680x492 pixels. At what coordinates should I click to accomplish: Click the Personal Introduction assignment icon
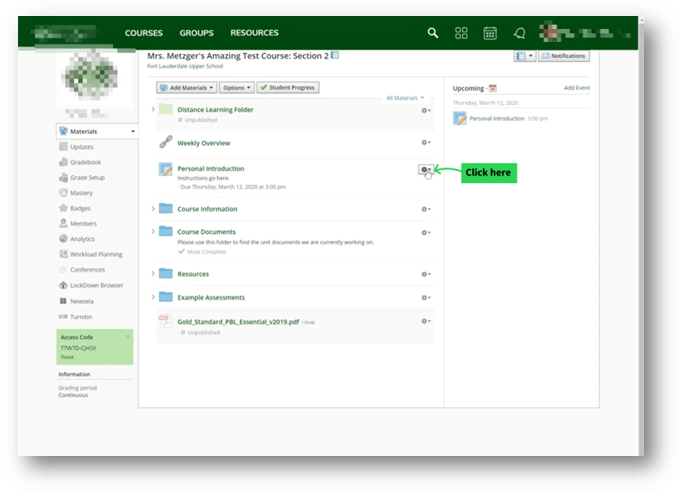tap(165, 169)
